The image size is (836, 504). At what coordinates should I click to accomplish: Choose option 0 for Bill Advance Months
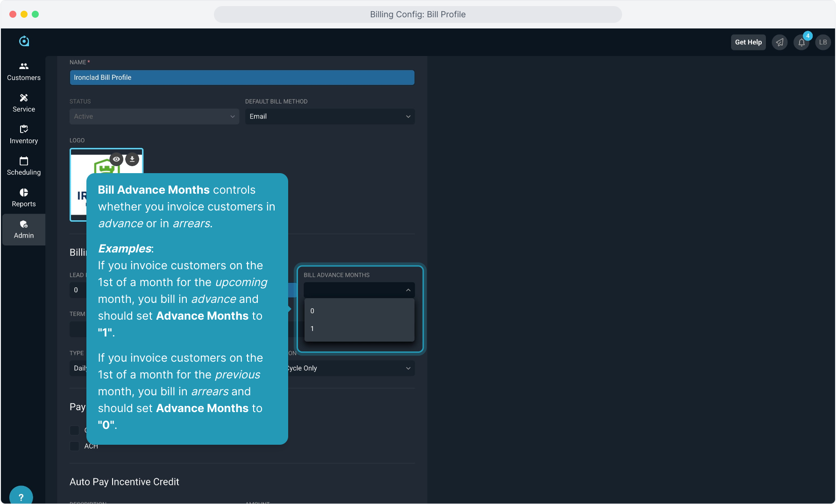pyautogui.click(x=359, y=311)
